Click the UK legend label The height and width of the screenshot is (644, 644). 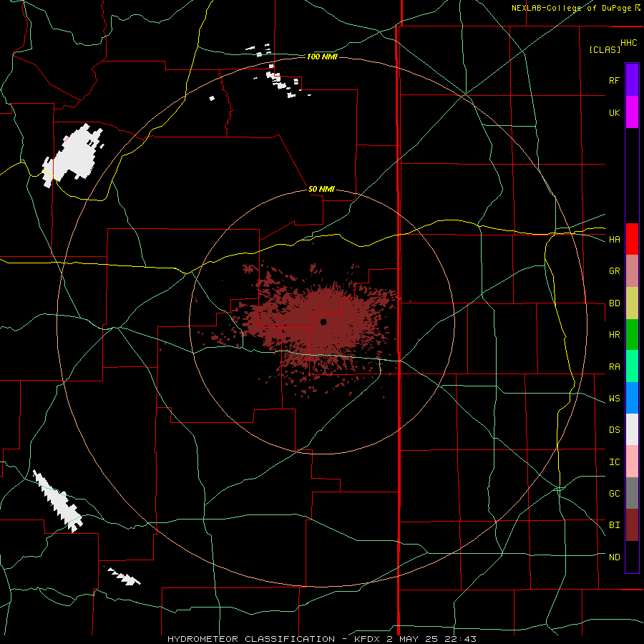pyautogui.click(x=614, y=112)
